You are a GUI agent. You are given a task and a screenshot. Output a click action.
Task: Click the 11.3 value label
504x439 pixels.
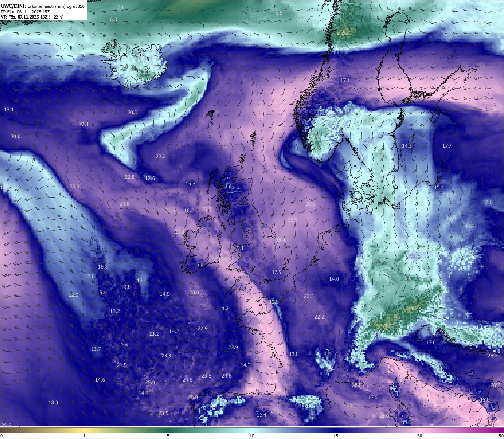tap(407, 423)
